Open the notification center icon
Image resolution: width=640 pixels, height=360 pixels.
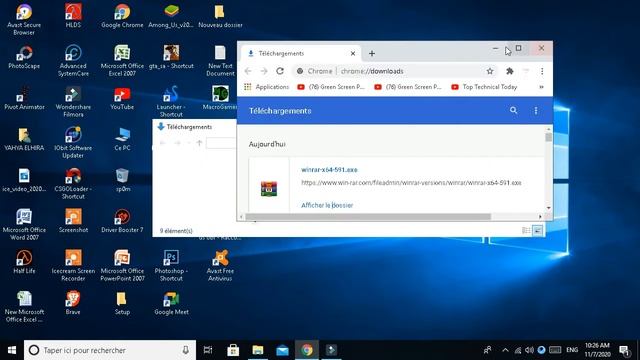pos(624,350)
